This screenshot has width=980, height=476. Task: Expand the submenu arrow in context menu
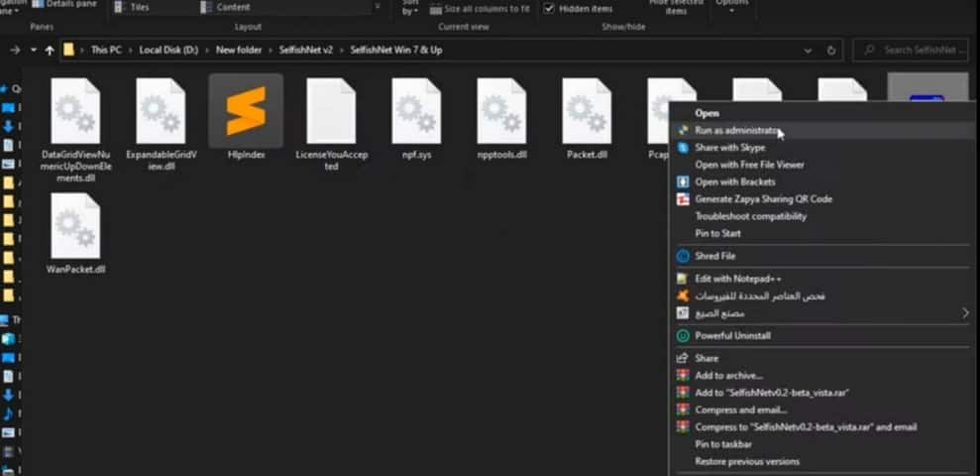pos(966,313)
